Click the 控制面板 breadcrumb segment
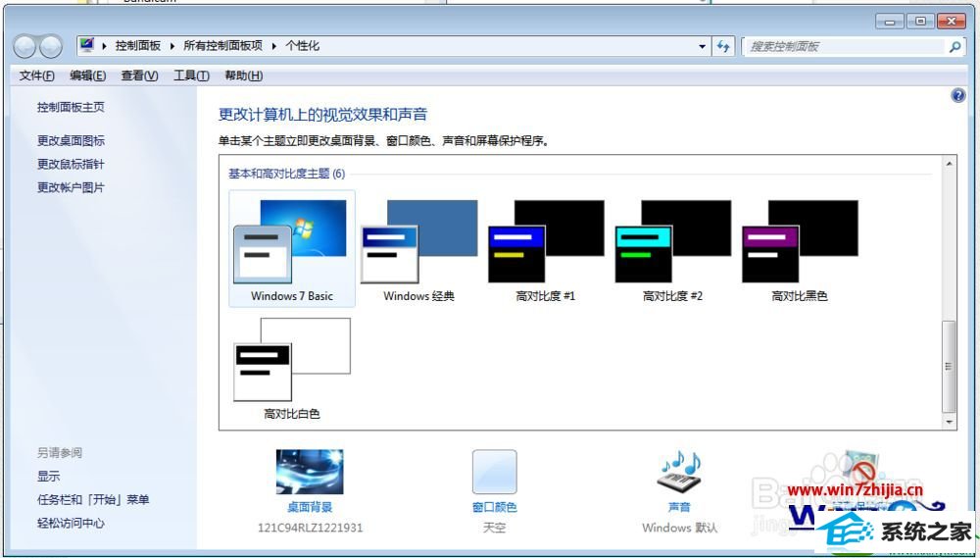Screen dimensions: 980x558 click(138, 46)
